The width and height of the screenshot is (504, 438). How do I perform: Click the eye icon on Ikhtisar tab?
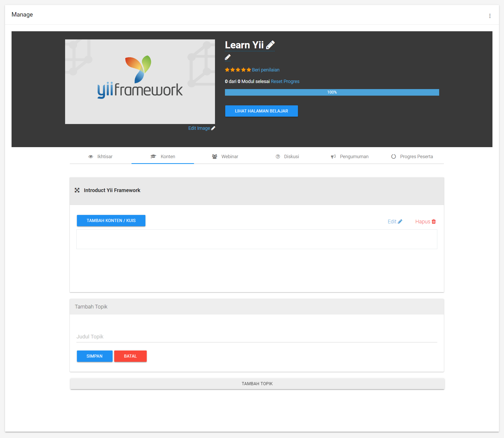[91, 157]
